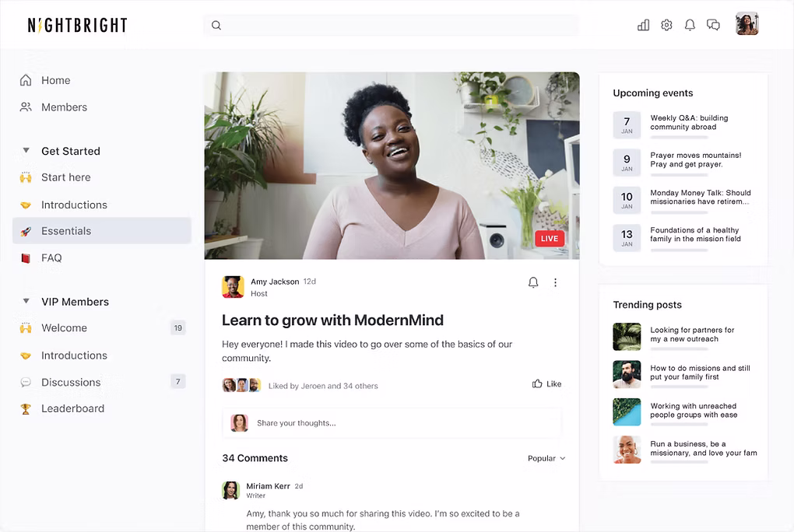Viewport: 794px width, 532px height.
Task: Collapse the Get Started section
Action: point(26,150)
